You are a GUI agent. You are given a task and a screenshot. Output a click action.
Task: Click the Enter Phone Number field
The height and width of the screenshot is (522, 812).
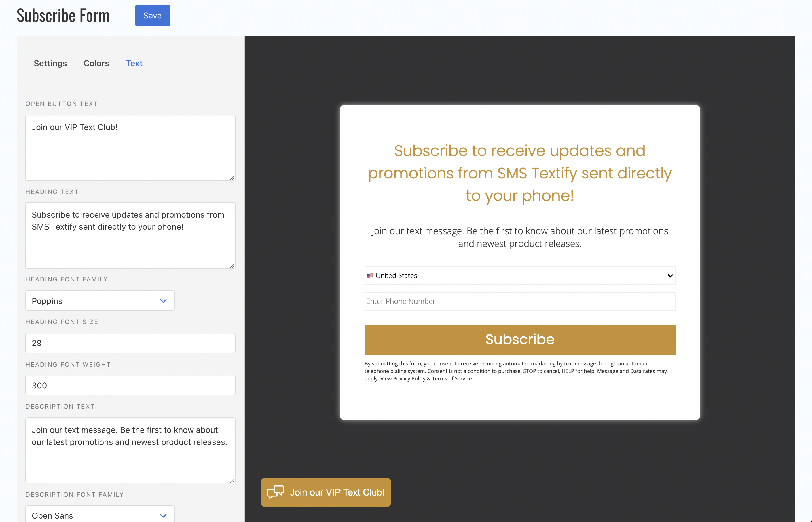pos(520,301)
